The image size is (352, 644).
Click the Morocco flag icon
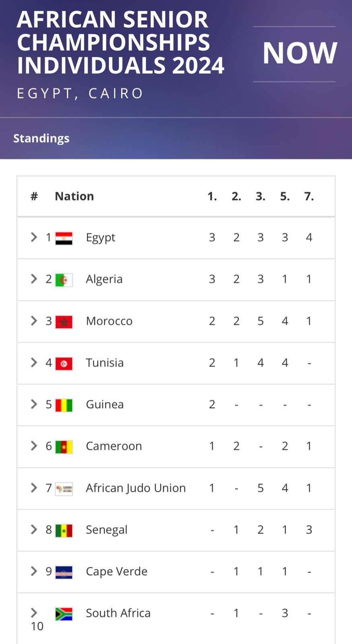pyautogui.click(x=64, y=322)
